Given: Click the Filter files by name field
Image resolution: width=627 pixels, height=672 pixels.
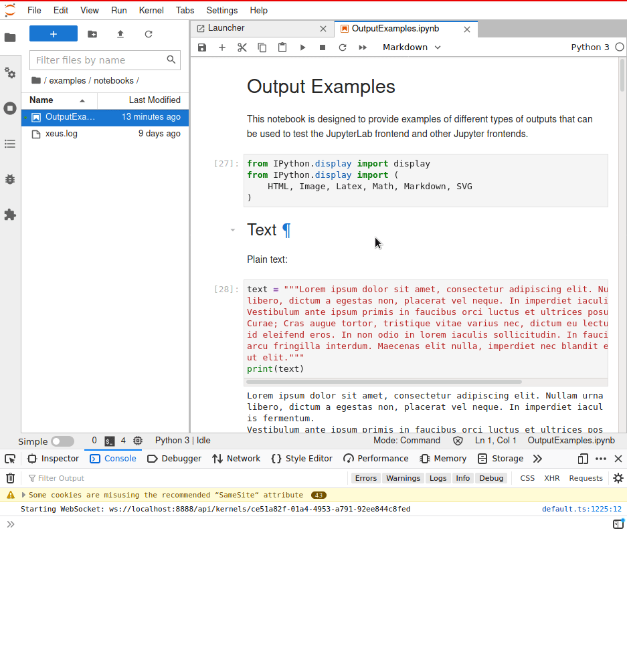Looking at the screenshot, I should [x=104, y=60].
